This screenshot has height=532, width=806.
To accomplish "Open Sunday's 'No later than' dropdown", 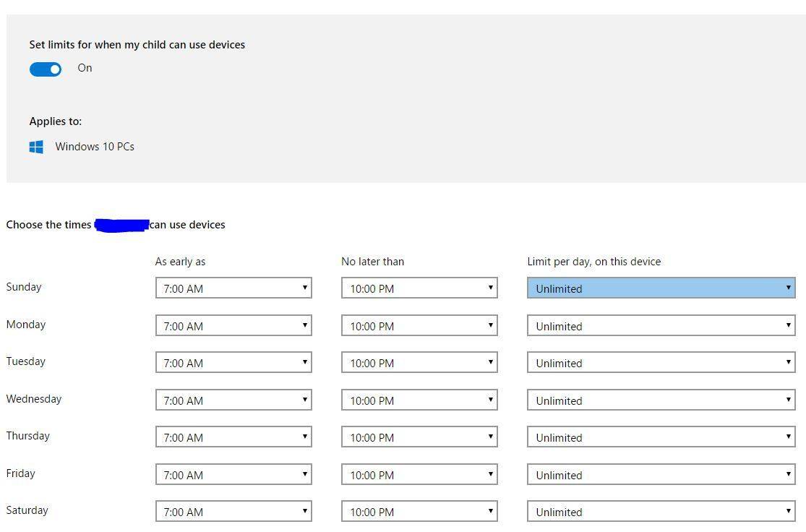I will click(x=419, y=288).
